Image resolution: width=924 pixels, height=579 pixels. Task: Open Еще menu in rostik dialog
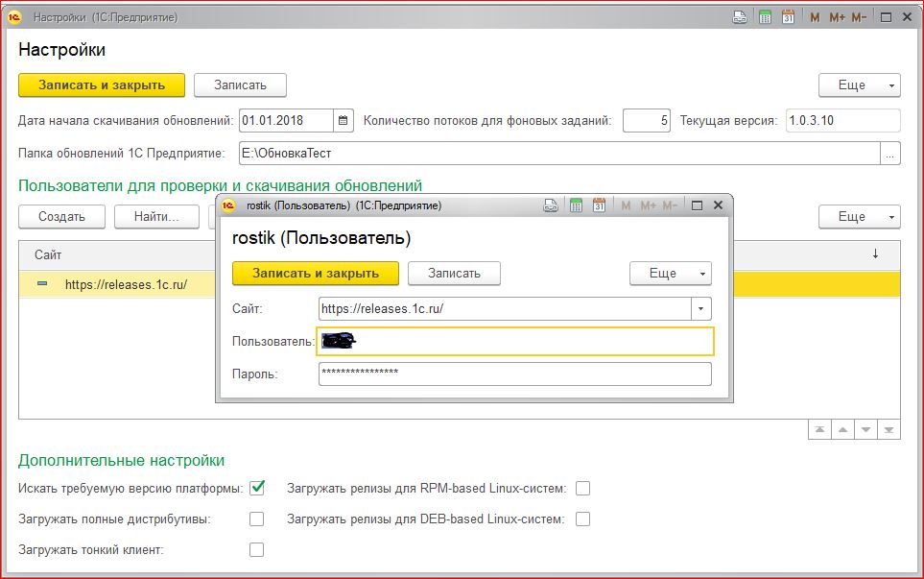pyautogui.click(x=671, y=273)
